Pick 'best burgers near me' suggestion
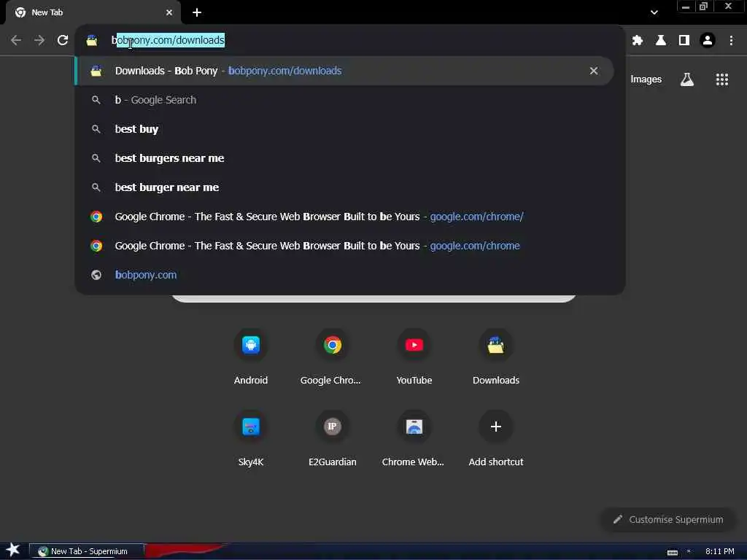 344,158
